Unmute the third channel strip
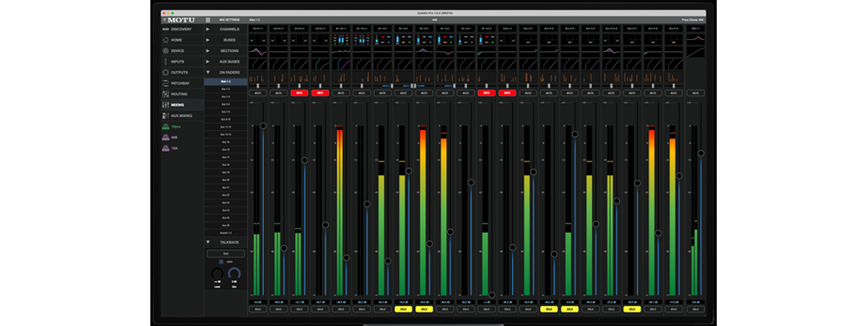Image resolution: width=868 pixels, height=326 pixels. pyautogui.click(x=299, y=93)
